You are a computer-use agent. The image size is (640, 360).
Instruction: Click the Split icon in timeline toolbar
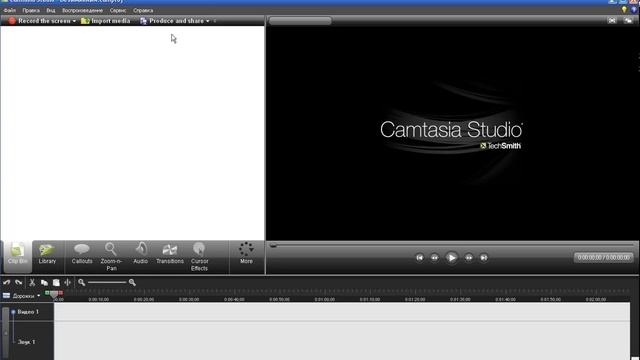tap(68, 282)
